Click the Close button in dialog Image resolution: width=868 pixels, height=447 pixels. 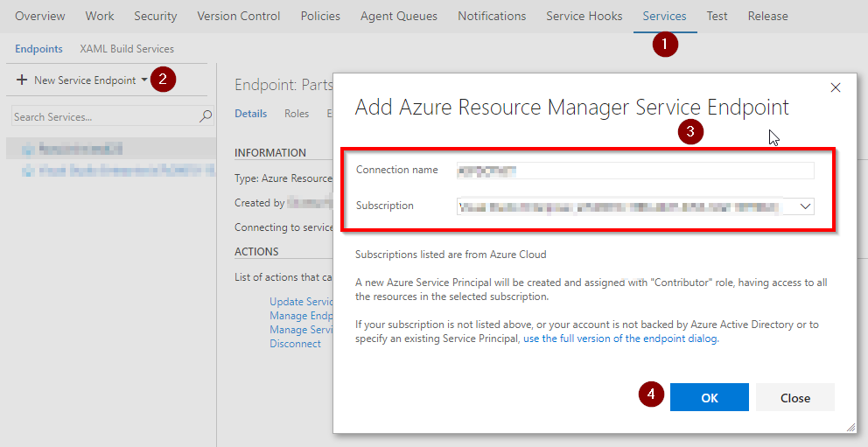795,397
